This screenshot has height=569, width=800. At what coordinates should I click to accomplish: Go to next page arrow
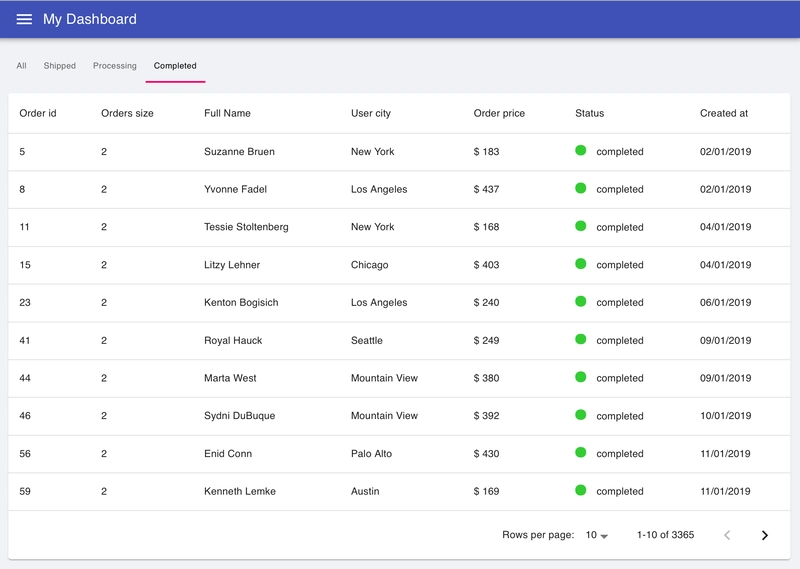tap(764, 535)
